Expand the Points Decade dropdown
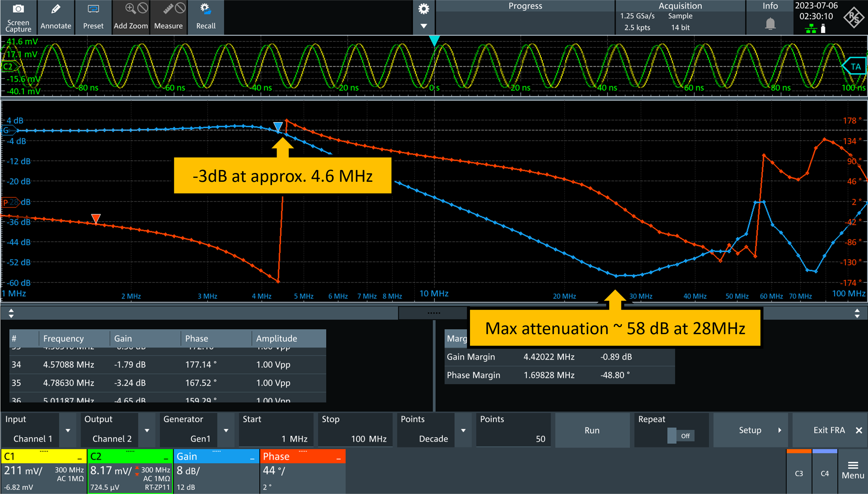 [463, 431]
